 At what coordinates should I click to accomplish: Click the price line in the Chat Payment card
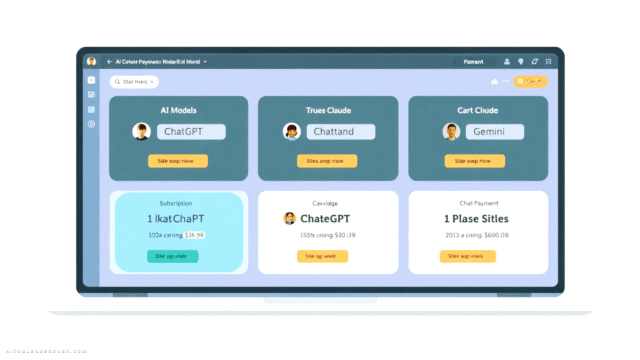click(477, 235)
